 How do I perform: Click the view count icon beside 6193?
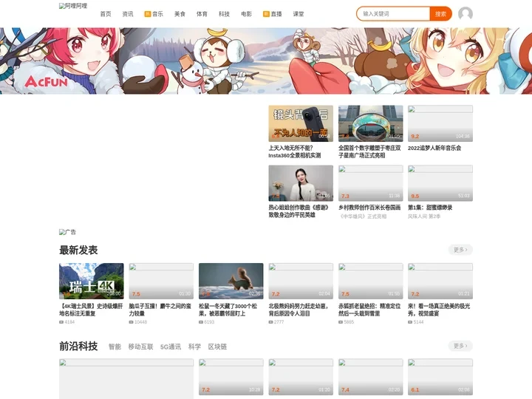point(201,322)
